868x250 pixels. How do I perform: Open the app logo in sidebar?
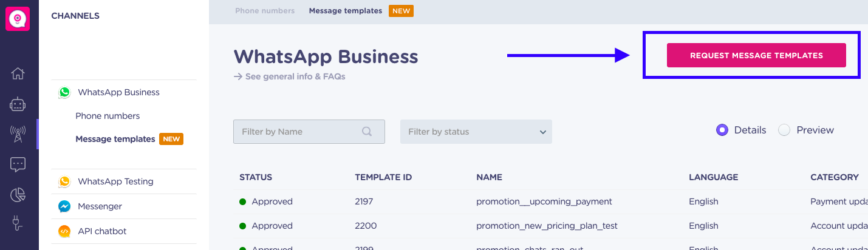click(18, 18)
